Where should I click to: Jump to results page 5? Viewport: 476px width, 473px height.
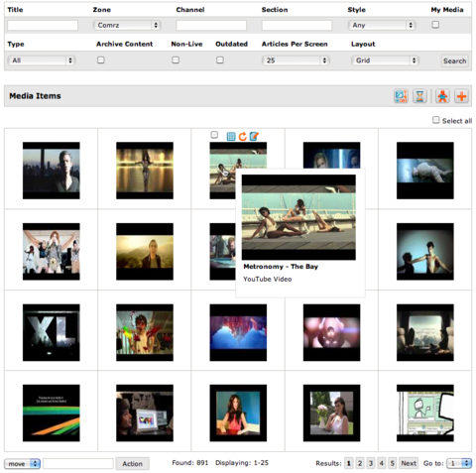pyautogui.click(x=393, y=463)
